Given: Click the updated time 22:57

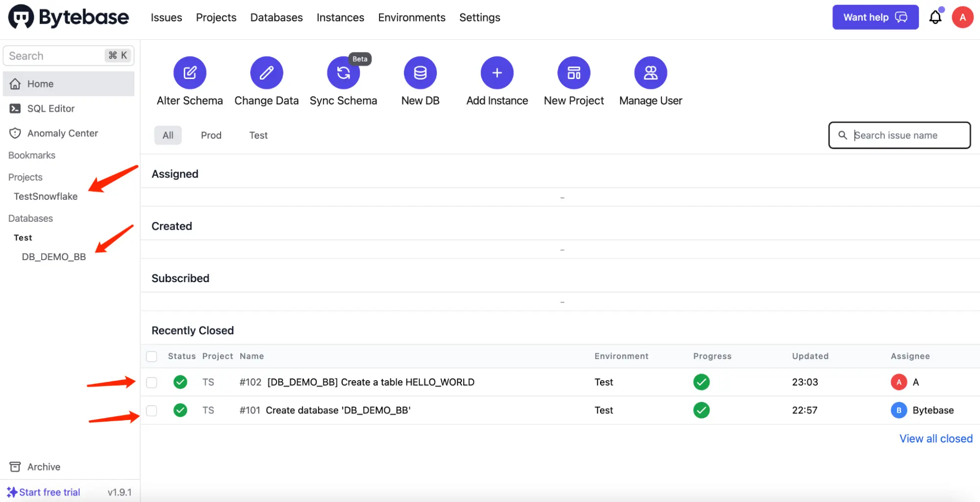Looking at the screenshot, I should [805, 410].
